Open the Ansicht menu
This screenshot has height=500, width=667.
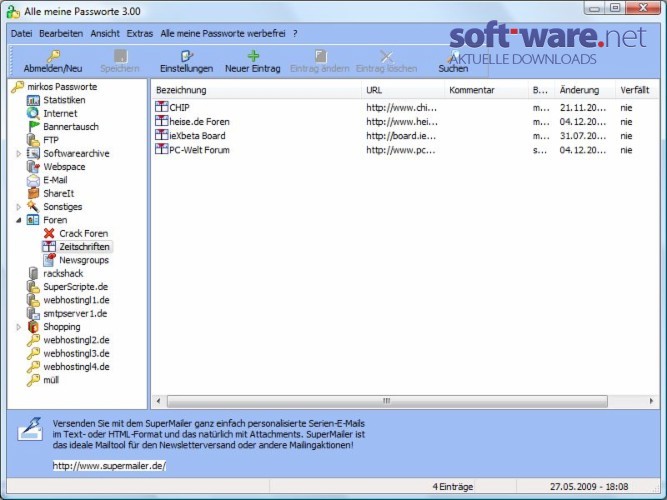[x=105, y=34]
